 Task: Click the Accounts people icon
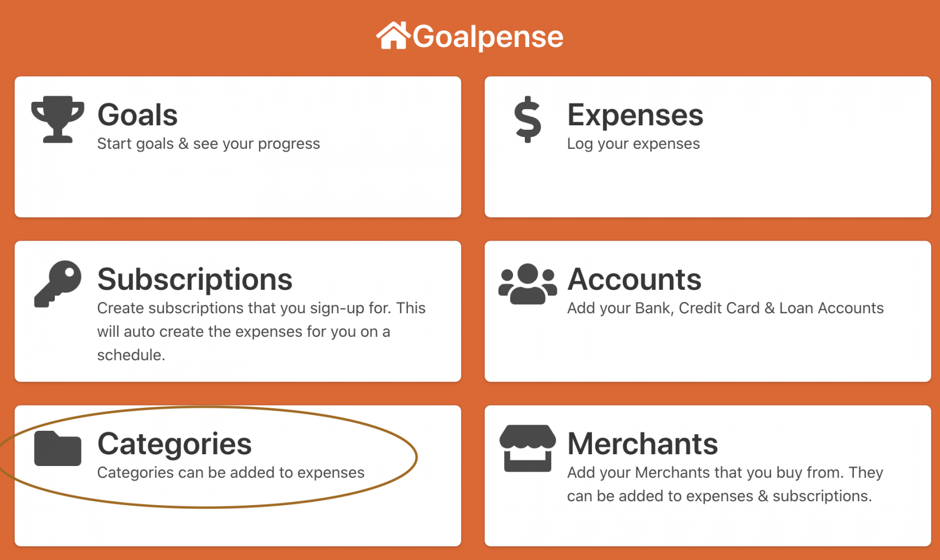click(x=528, y=284)
